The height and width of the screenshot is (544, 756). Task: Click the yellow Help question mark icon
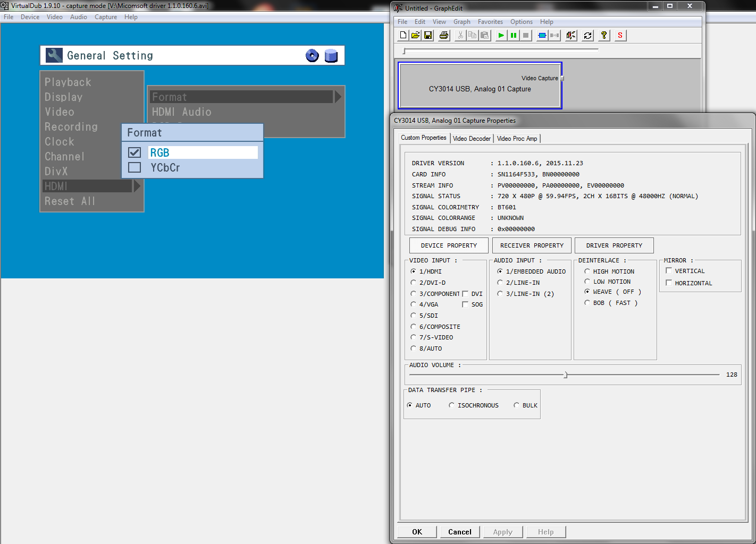pyautogui.click(x=604, y=36)
